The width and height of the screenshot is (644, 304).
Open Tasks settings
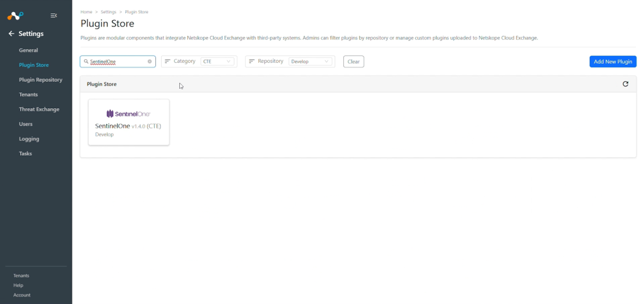tap(25, 154)
